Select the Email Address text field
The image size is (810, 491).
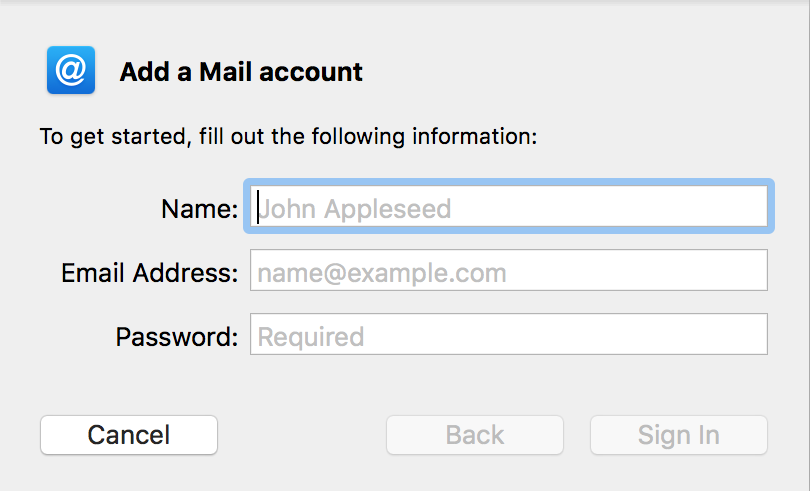[x=509, y=270]
